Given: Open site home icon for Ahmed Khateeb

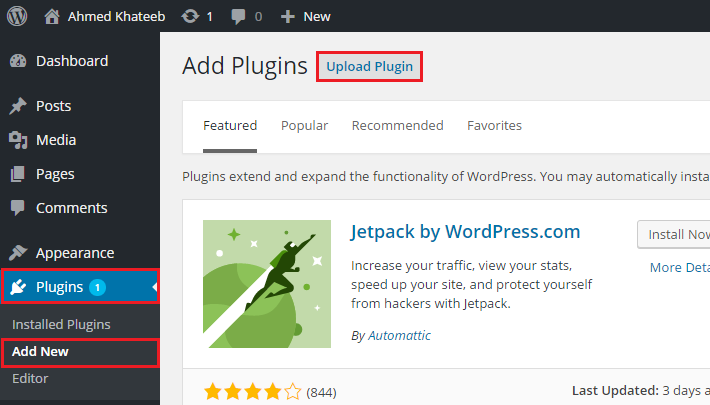Looking at the screenshot, I should coord(52,16).
